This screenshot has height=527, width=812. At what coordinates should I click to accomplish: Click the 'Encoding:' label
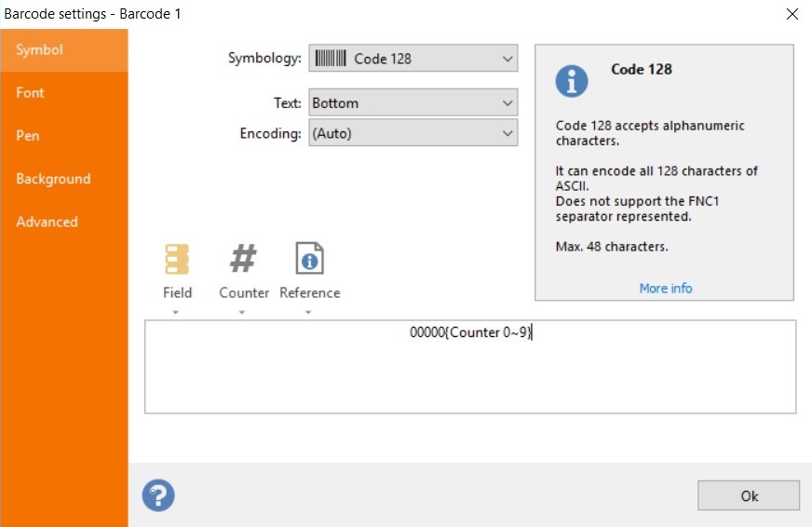click(270, 133)
